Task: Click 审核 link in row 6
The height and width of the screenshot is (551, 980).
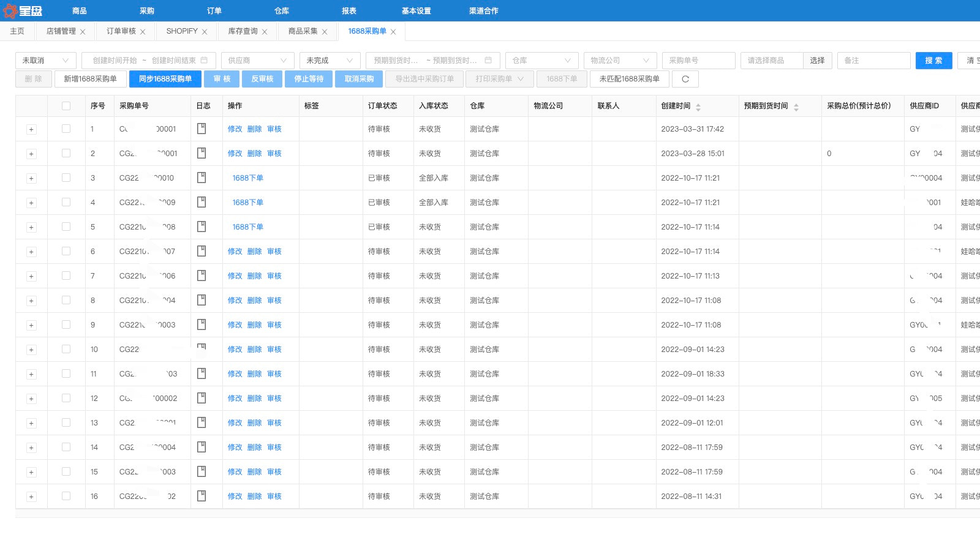Action: point(274,251)
